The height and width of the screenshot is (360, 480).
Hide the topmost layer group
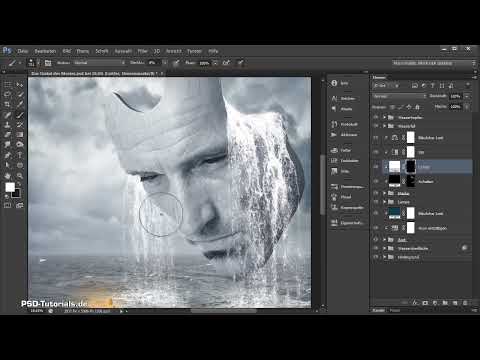pyautogui.click(x=376, y=117)
